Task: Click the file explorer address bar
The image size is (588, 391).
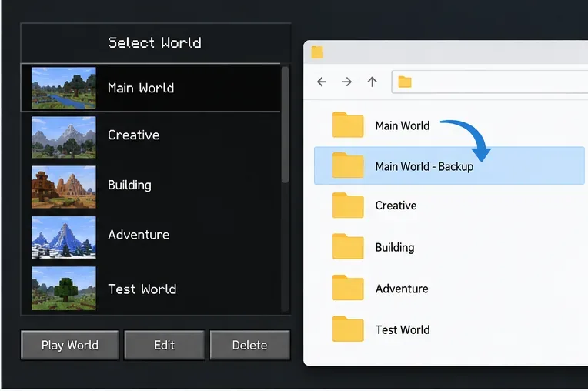Action: click(489, 82)
